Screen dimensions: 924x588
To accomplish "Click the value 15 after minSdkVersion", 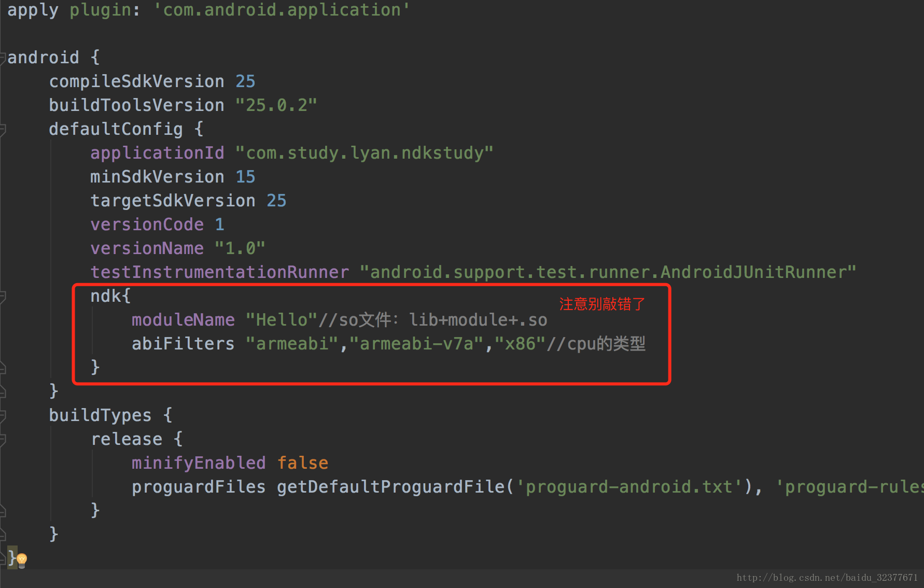I will click(245, 177).
